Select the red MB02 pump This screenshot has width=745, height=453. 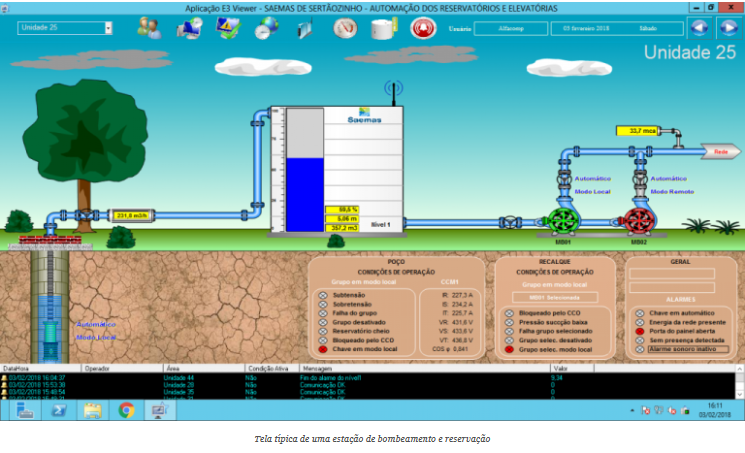point(639,222)
